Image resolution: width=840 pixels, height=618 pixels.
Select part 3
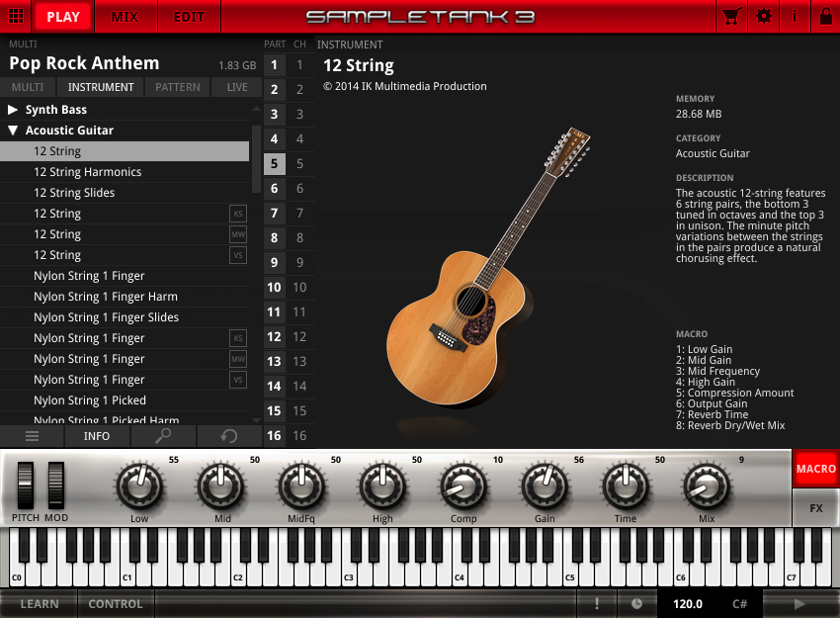274,114
